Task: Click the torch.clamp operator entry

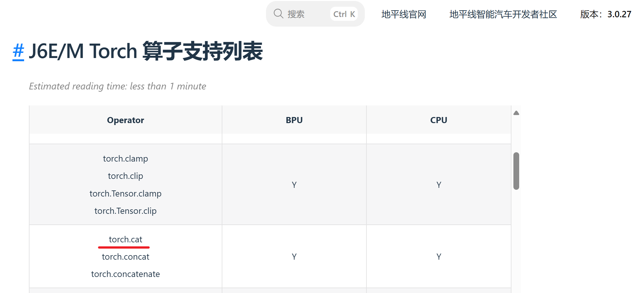Action: pyautogui.click(x=125, y=159)
